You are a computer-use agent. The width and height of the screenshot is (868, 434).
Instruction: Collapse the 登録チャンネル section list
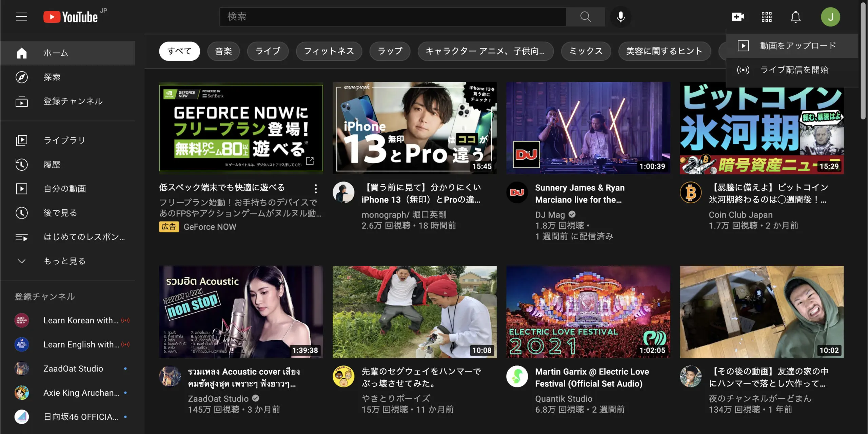pyautogui.click(x=44, y=296)
